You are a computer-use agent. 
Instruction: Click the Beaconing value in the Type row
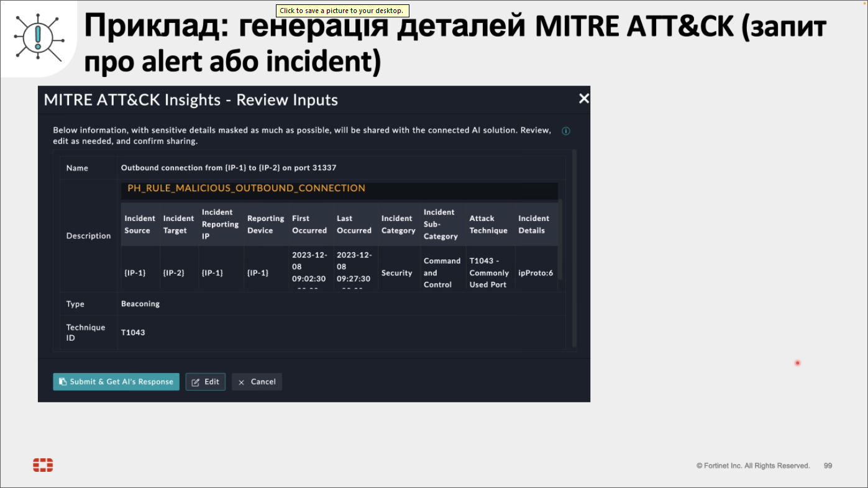(x=140, y=304)
